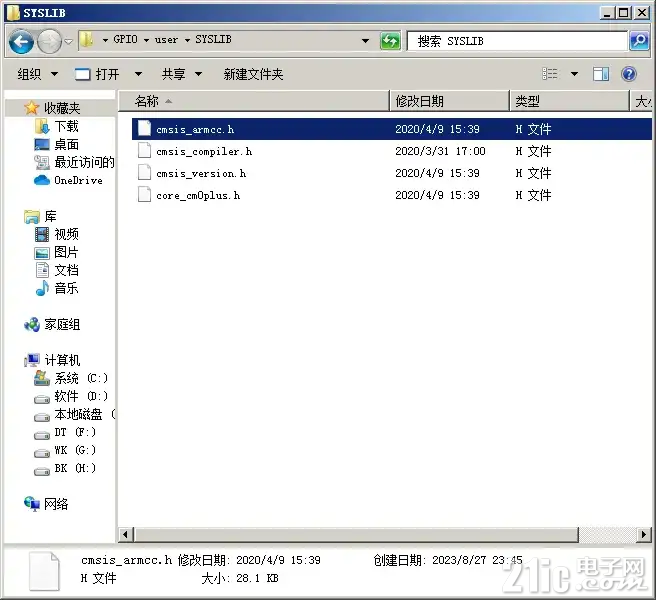Click the SYSLIB title bar folder icon
This screenshot has width=656, height=600.
[x=13, y=13]
